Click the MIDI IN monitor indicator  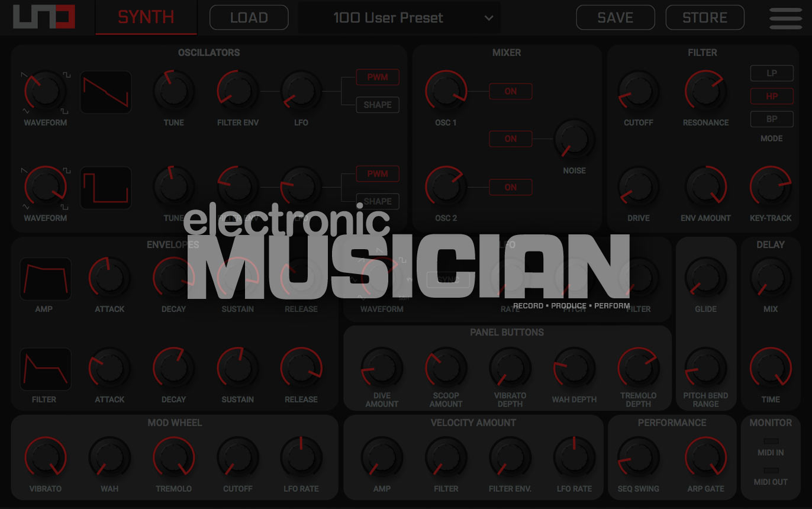click(x=771, y=442)
